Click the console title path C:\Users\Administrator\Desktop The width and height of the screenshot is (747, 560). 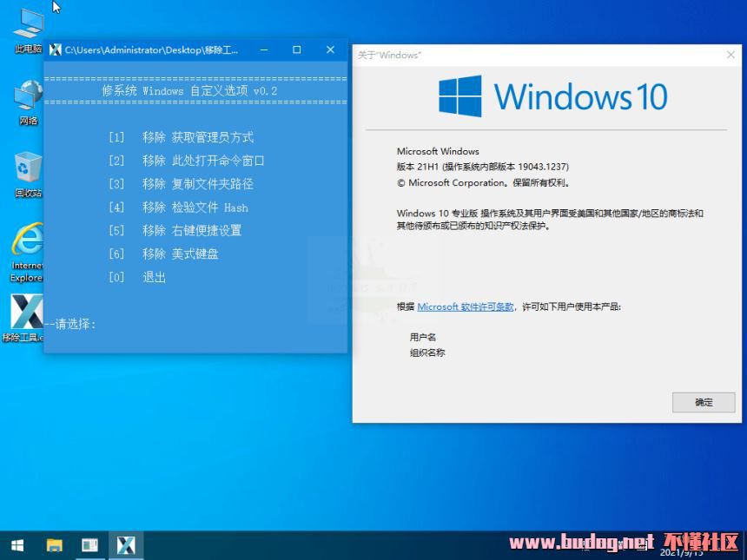pyautogui.click(x=151, y=50)
